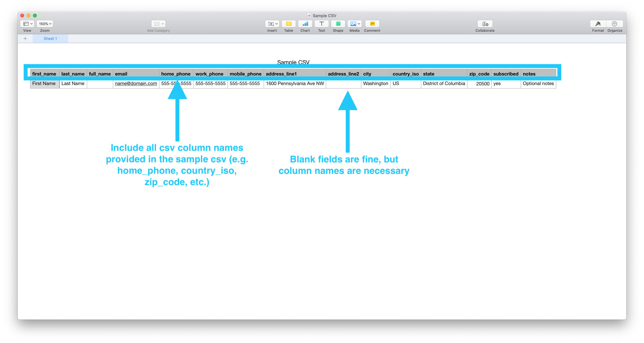The height and width of the screenshot is (343, 644).
Task: Select the state header cell
Action: point(444,74)
